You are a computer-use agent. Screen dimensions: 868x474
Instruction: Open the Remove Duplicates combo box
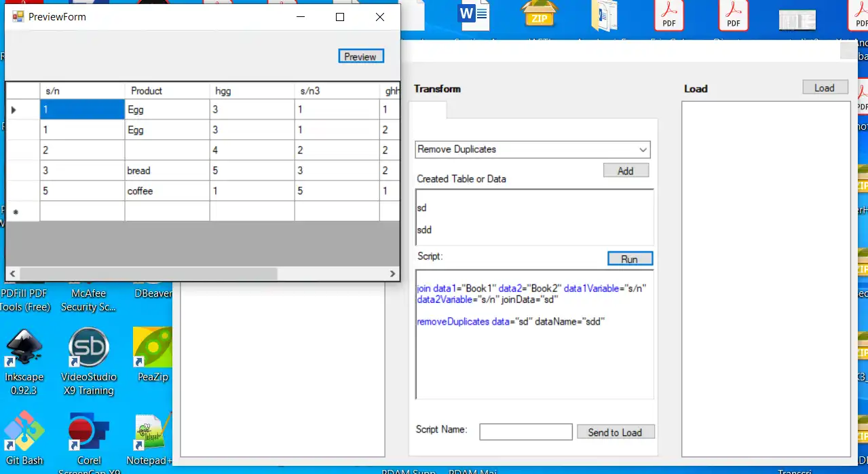(533, 149)
